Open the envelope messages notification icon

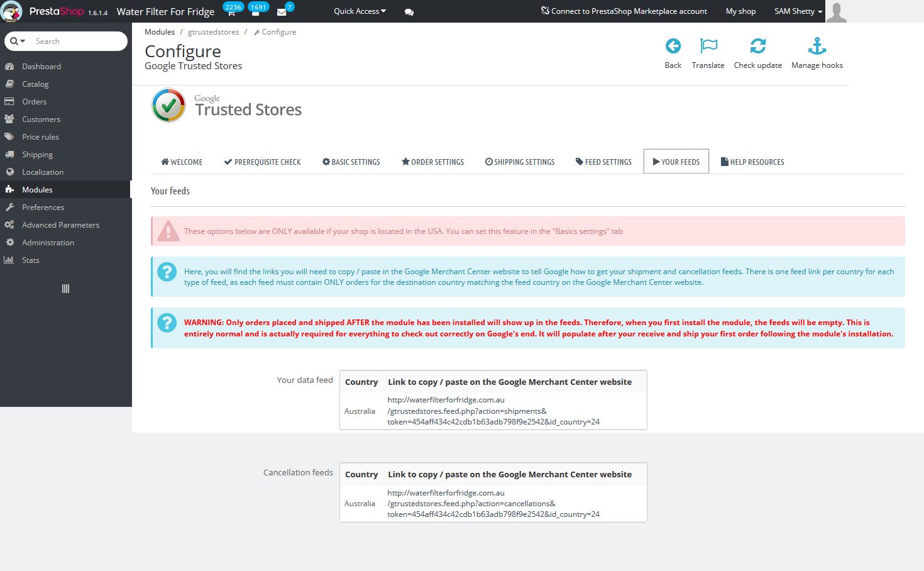(282, 12)
